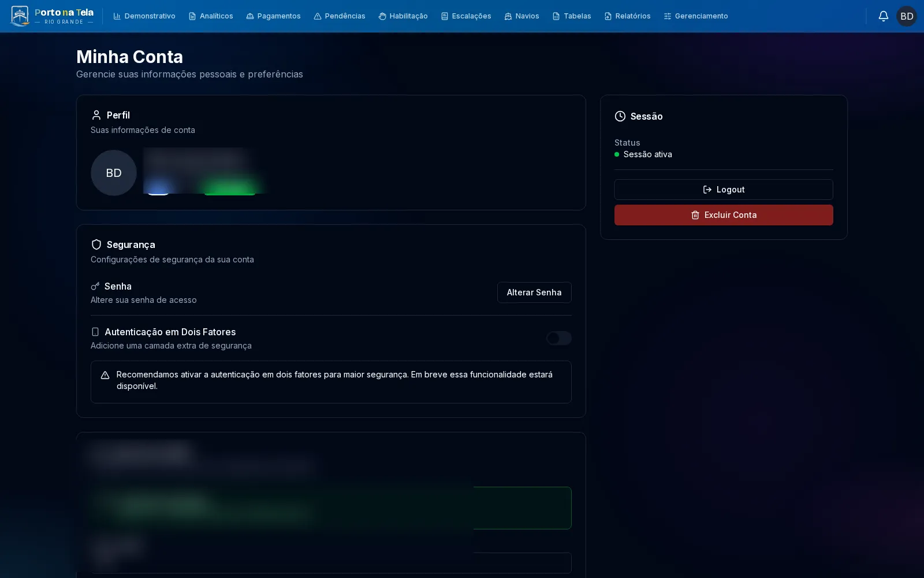This screenshot has width=924, height=578.
Task: Click the red Excluir Conta button
Action: (724, 215)
